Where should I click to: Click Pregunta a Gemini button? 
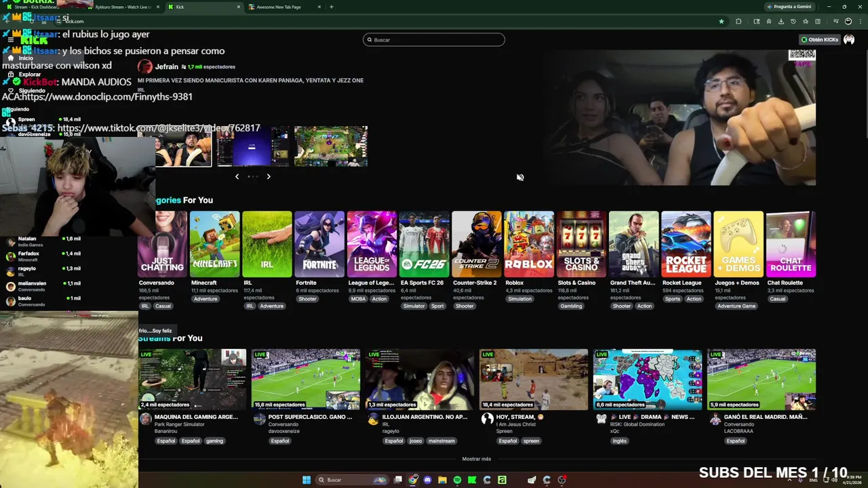789,7
